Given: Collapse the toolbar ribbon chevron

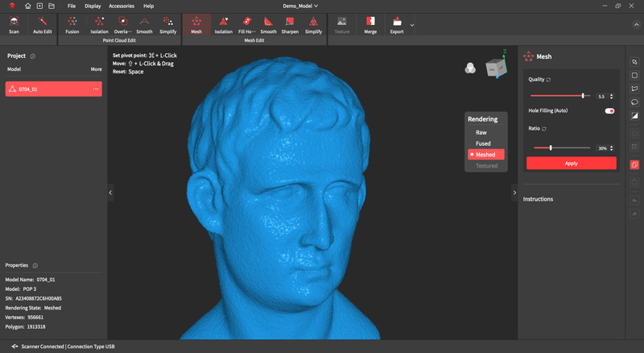Looking at the screenshot, I should (636, 25).
